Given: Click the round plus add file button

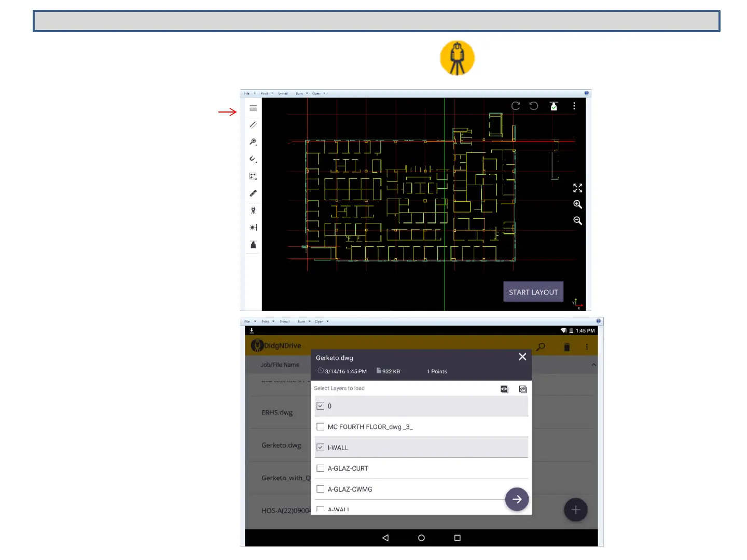Looking at the screenshot, I should pos(576,510).
